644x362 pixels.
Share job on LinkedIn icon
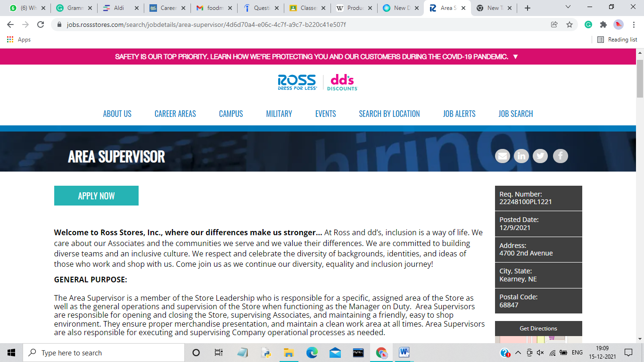pos(521,156)
